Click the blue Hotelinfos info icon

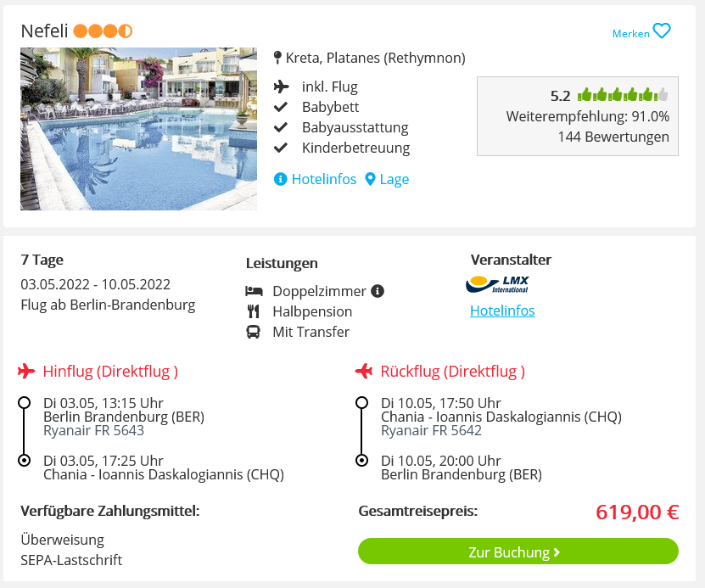pyautogui.click(x=280, y=179)
